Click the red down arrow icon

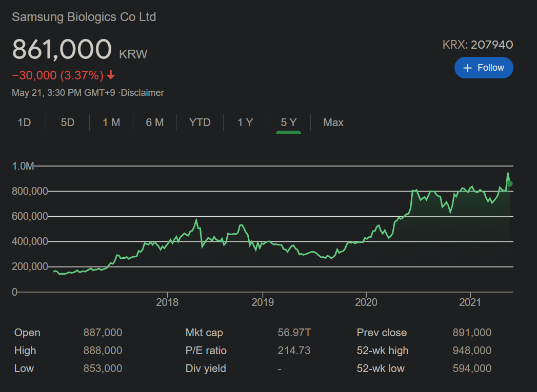111,75
